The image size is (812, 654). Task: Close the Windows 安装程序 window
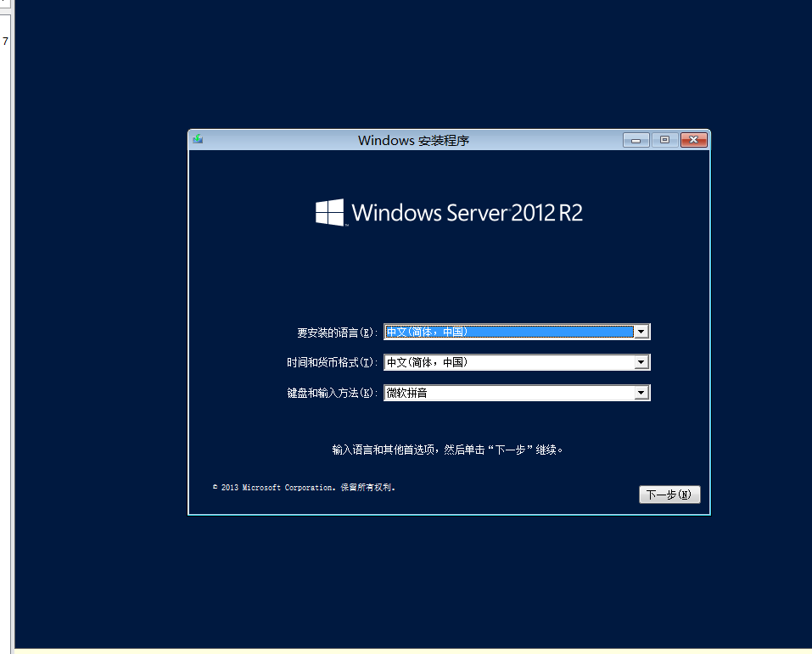pyautogui.click(x=694, y=140)
